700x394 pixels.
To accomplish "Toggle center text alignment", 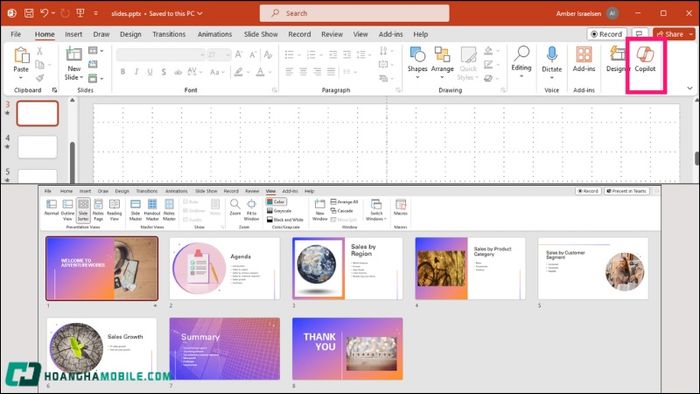I will [x=303, y=71].
